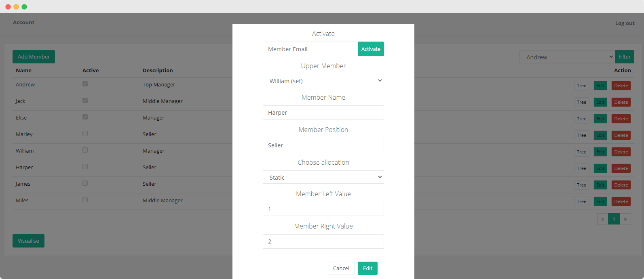Click the Edit button in Harper's row

click(600, 168)
